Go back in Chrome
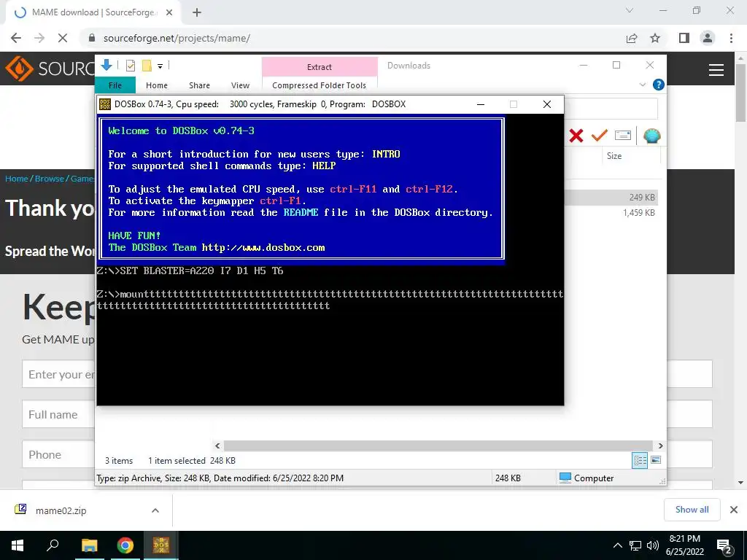Screen dimensions: 747x560 click(16, 38)
